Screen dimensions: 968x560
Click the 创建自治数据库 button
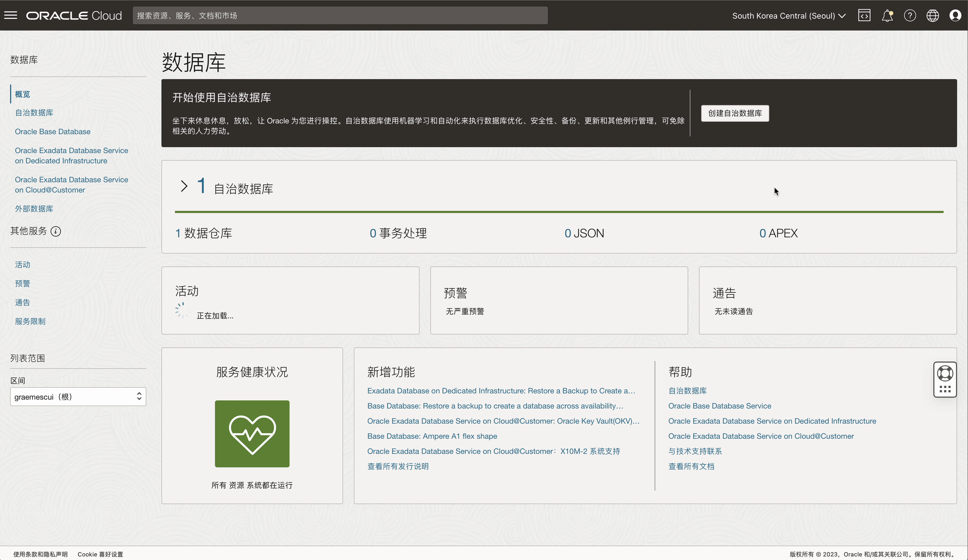point(735,113)
